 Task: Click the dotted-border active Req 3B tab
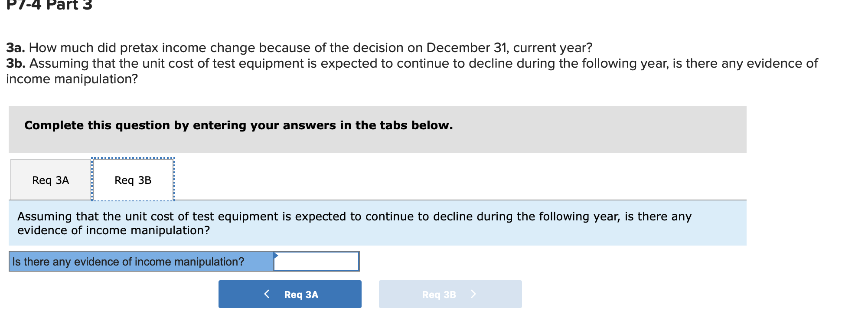[x=132, y=180]
